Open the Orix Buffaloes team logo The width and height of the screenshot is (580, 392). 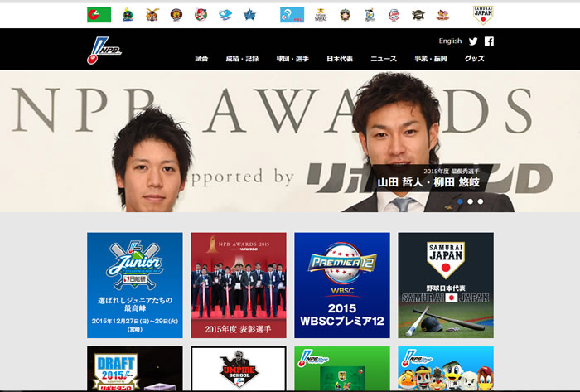coord(418,15)
